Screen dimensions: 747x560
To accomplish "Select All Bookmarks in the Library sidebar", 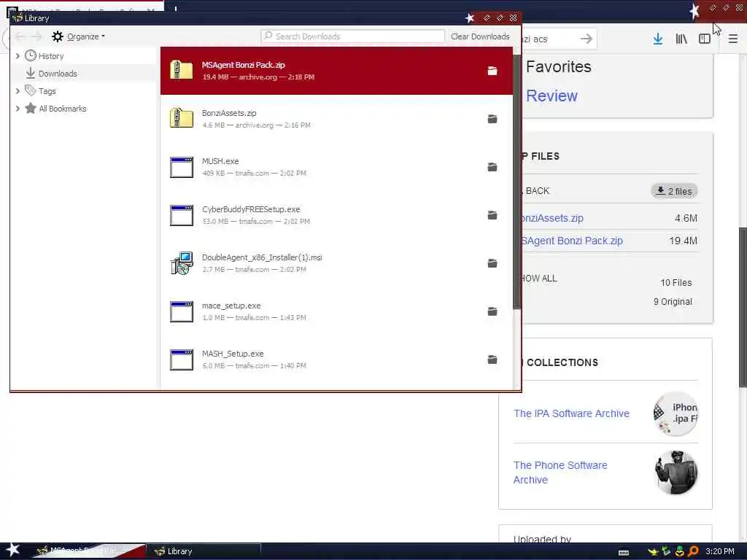I will (x=63, y=109).
